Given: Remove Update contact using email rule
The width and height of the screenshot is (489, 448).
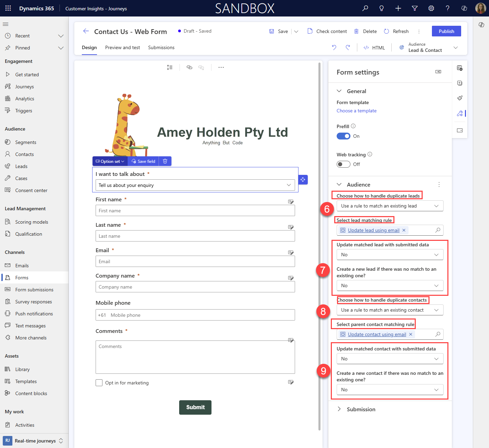Looking at the screenshot, I should pyautogui.click(x=411, y=334).
